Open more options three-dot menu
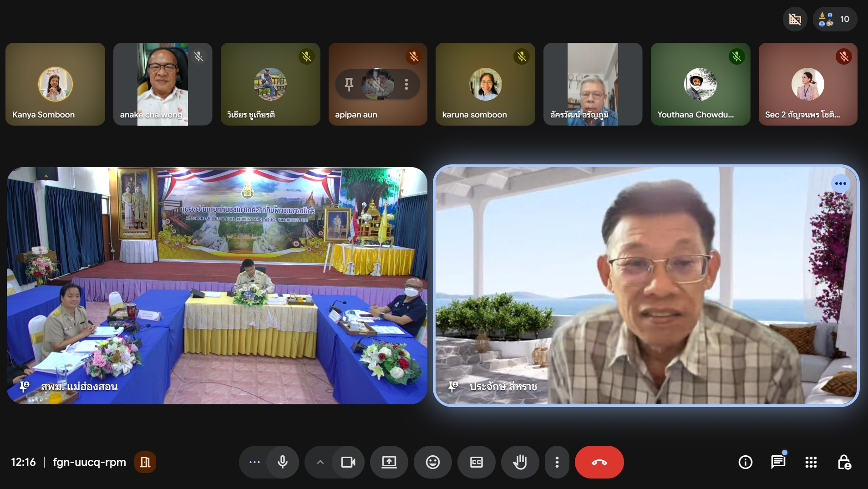Image resolution: width=868 pixels, height=489 pixels. point(557,462)
